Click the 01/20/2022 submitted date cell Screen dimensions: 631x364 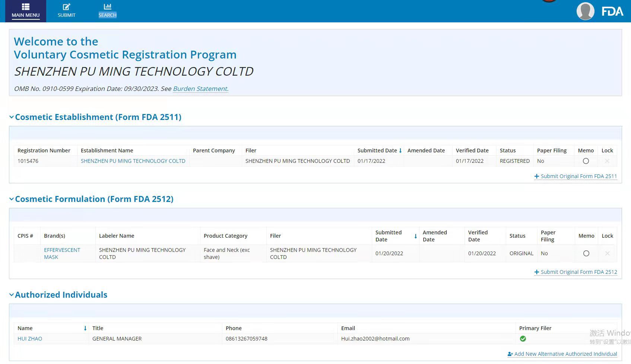point(389,253)
